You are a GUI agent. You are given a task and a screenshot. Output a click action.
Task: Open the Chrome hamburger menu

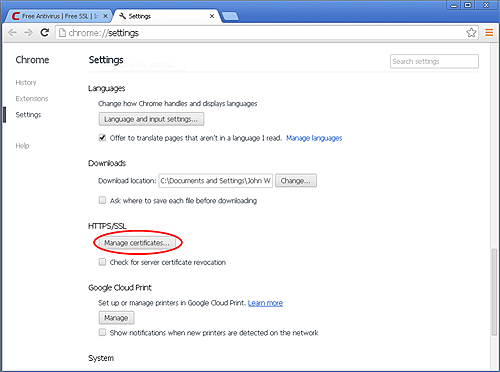click(x=489, y=33)
